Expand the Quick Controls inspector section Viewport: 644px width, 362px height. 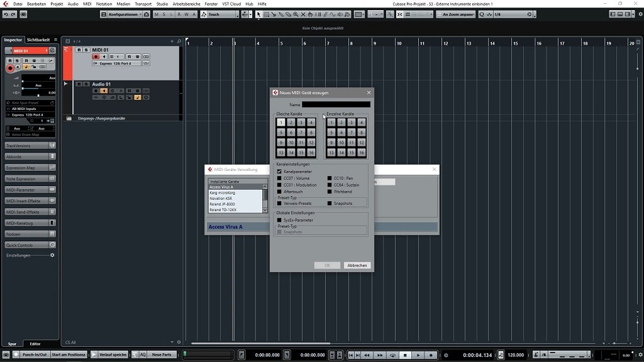coord(30,245)
